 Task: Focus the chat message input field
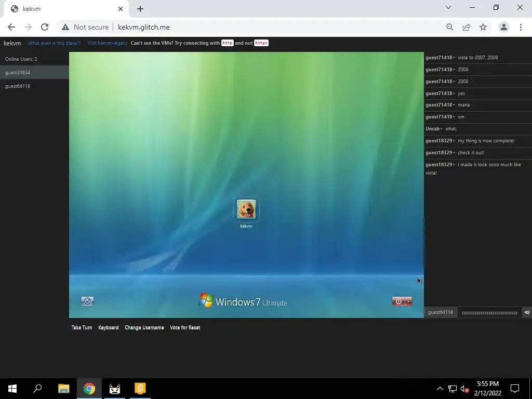pos(489,312)
